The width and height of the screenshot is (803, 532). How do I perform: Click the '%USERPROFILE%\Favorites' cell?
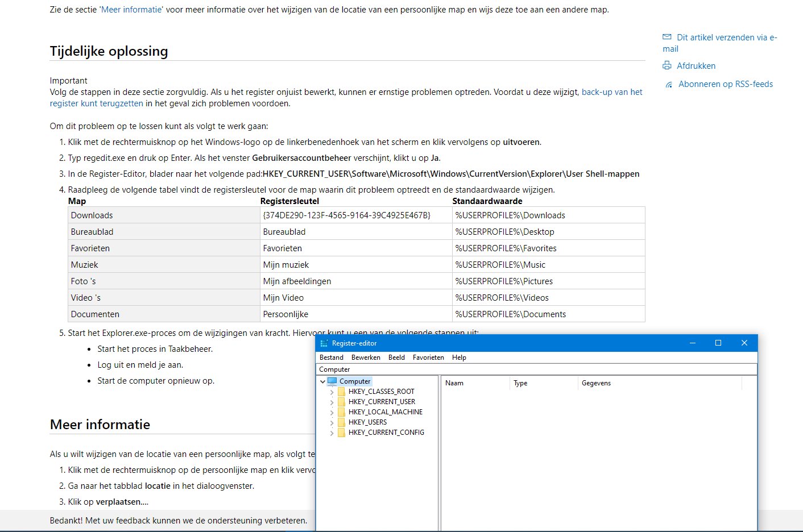[549, 248]
